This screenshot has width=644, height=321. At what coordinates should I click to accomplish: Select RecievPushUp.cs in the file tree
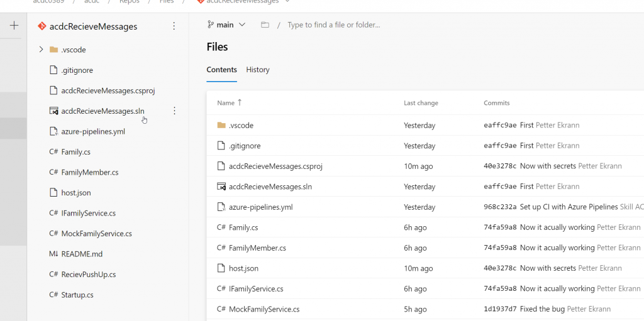pyautogui.click(x=88, y=275)
